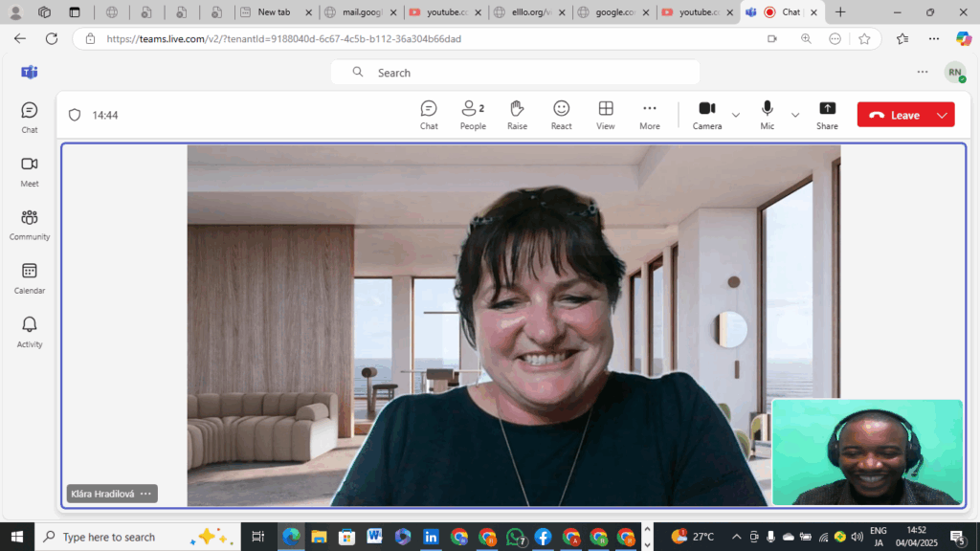This screenshot has width=980, height=551.
Task: Open Calendar in the Teams sidebar
Action: 30,277
